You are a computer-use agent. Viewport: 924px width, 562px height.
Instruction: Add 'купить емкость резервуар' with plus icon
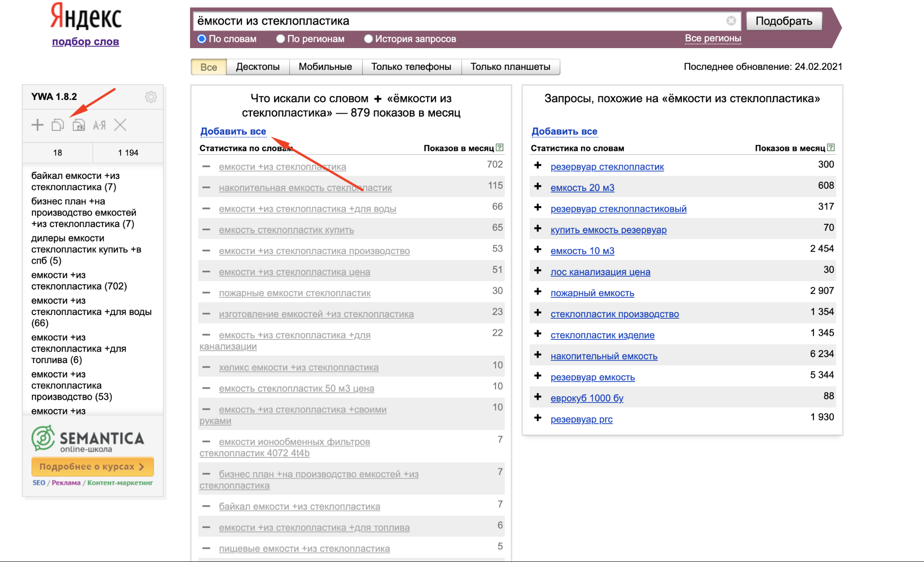(538, 229)
